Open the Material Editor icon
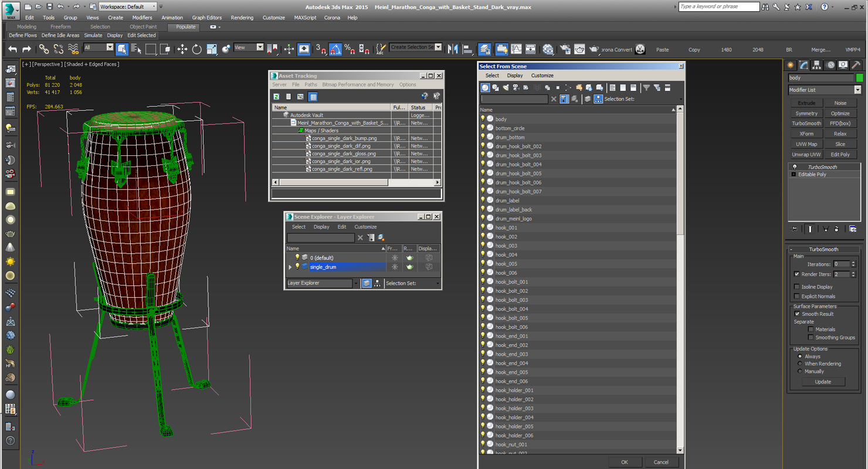Viewport: 868px width, 469px height. tap(548, 49)
